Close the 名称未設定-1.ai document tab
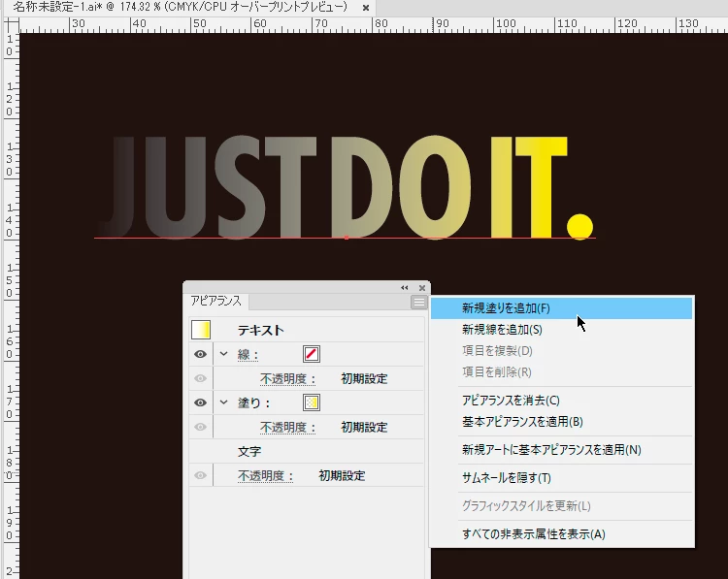Screen dimensions: 728x579 point(366,8)
